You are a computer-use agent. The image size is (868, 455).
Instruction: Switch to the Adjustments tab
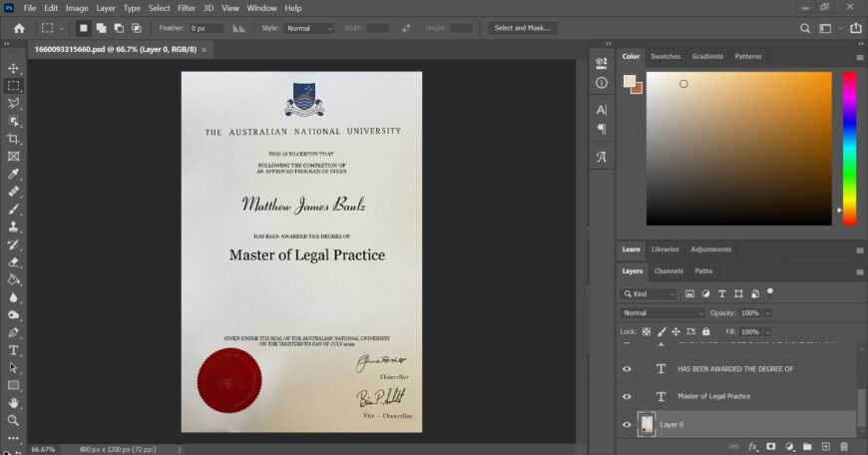click(710, 249)
